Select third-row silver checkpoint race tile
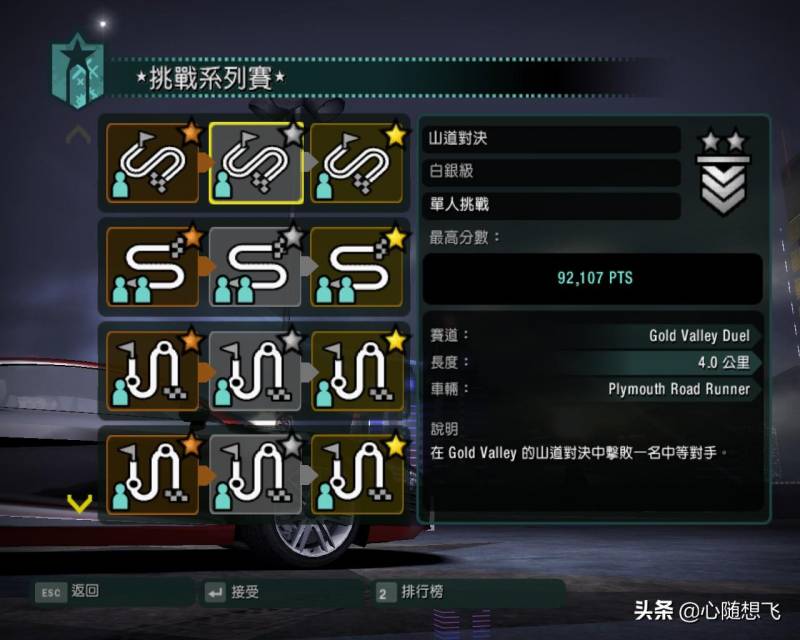 coord(255,371)
